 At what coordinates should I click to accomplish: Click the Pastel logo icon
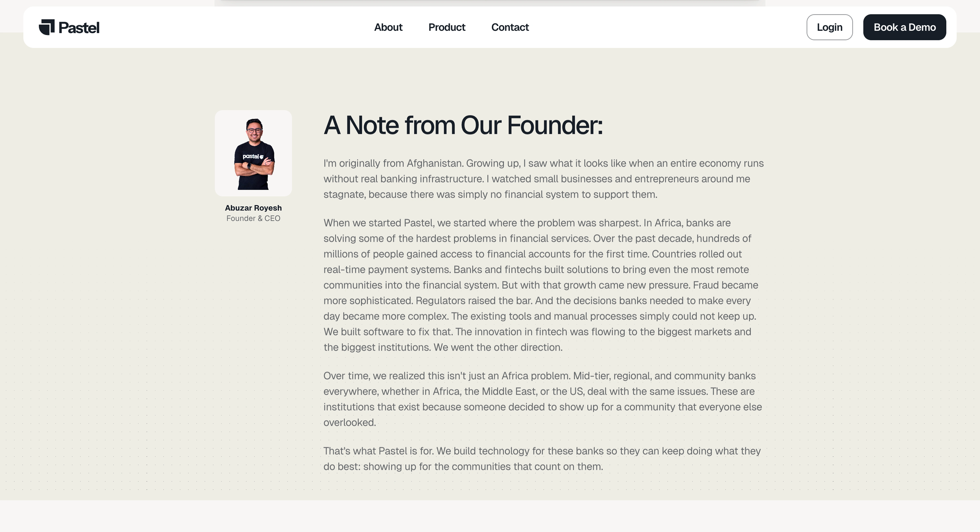pos(47,27)
